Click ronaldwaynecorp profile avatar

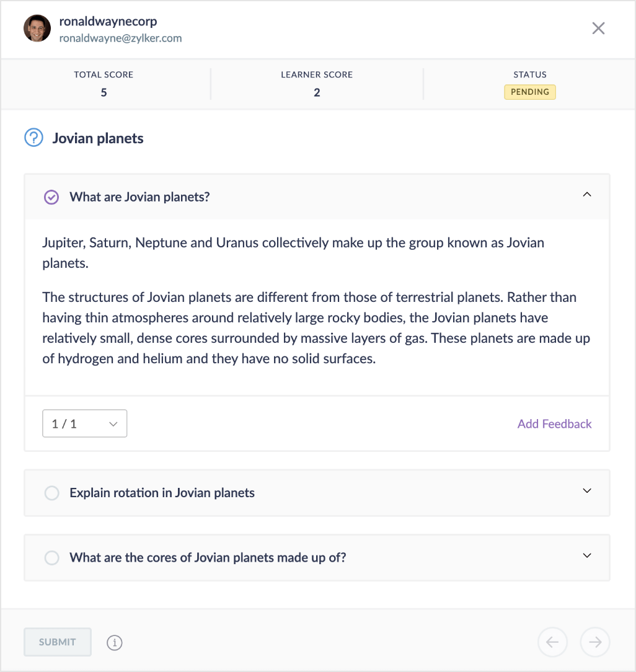37,29
